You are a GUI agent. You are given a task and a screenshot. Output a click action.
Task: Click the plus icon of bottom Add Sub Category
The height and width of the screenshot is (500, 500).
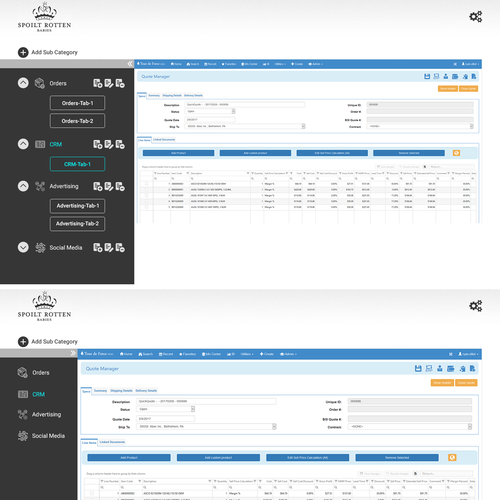(23, 342)
